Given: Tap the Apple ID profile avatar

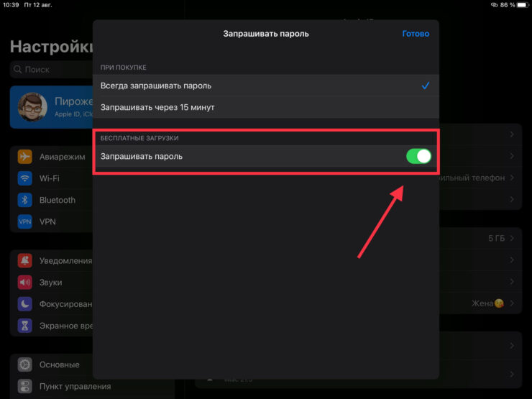Looking at the screenshot, I should pos(32,107).
